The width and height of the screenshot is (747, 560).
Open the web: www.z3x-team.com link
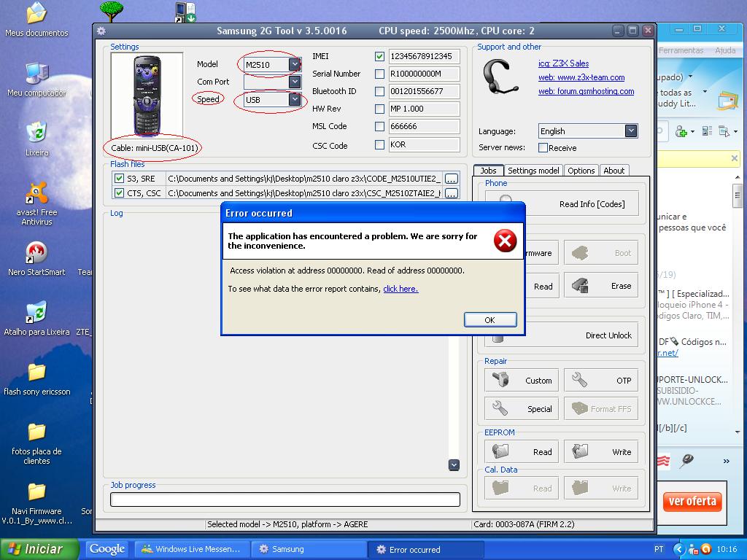pos(581,77)
